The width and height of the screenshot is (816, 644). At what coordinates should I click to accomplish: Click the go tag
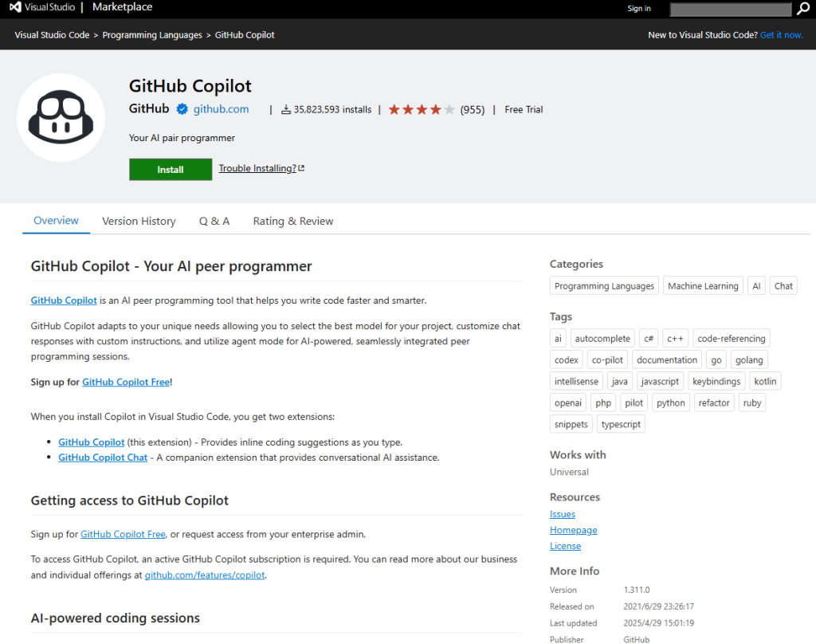click(x=716, y=359)
